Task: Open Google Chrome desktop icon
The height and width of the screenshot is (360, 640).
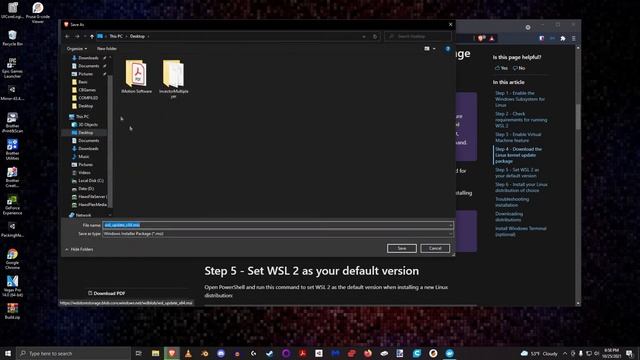Action: (x=12, y=259)
